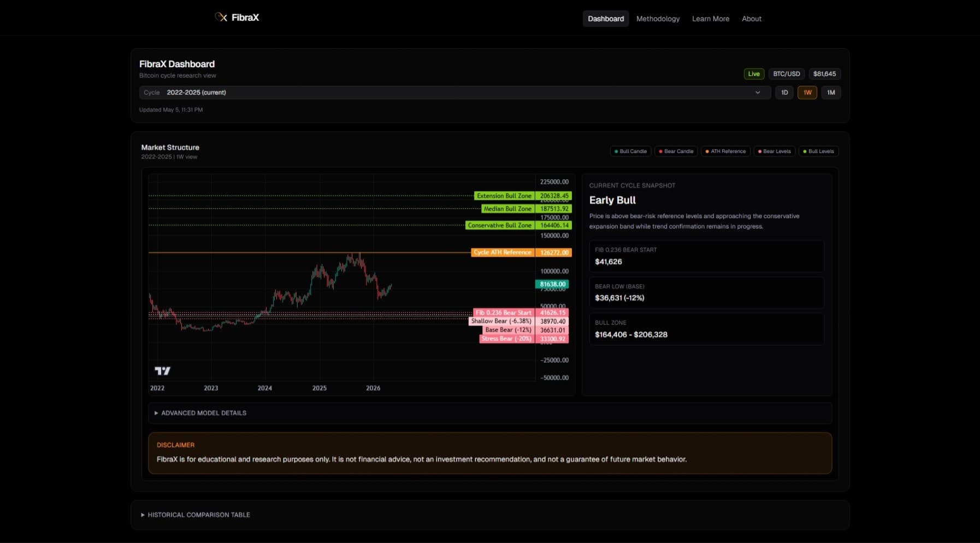Switch to the 1D timeframe
The width and height of the screenshot is (980, 543).
(x=784, y=92)
